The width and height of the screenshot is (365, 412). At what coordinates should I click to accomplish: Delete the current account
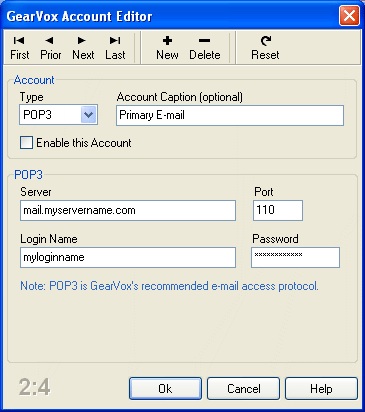205,48
